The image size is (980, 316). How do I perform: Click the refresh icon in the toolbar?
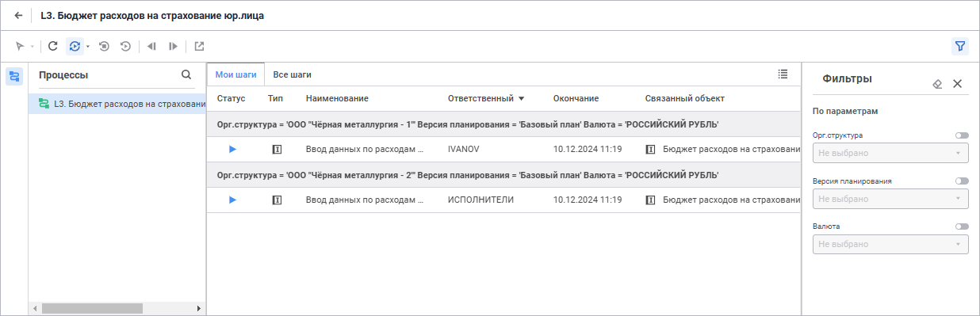pyautogui.click(x=53, y=46)
